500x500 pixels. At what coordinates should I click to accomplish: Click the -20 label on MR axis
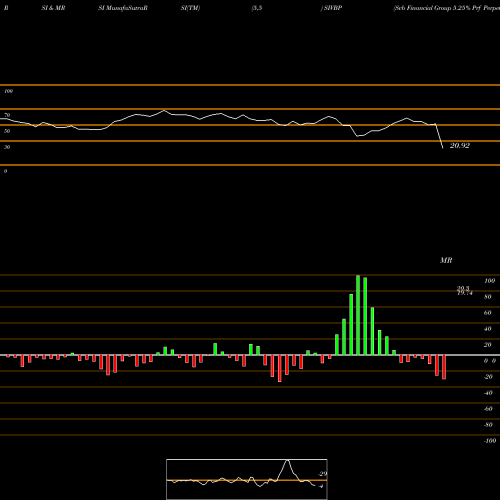pyautogui.click(x=488, y=377)
